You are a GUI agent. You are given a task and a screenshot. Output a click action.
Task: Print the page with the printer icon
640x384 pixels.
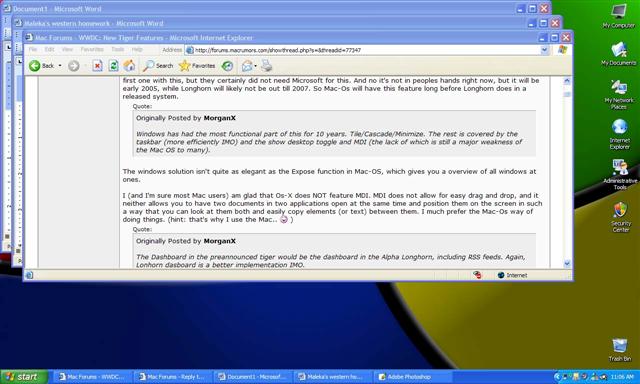pyautogui.click(x=267, y=65)
